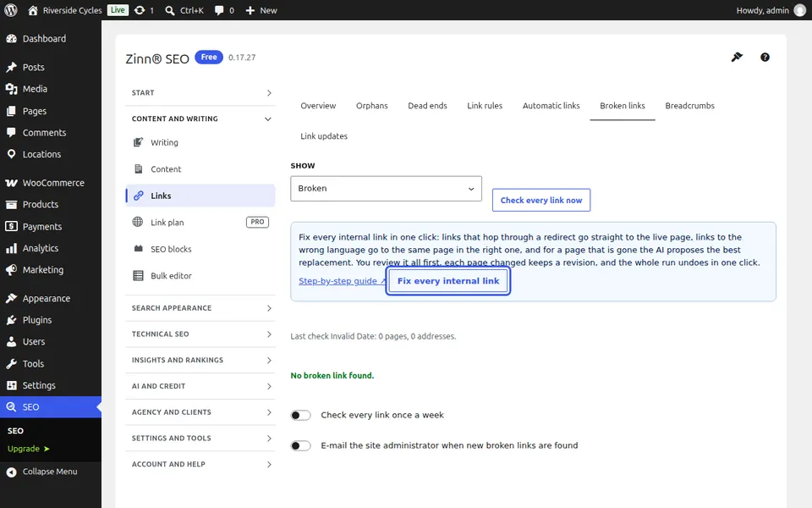Viewport: 812px width, 508px height.
Task: Open the help question mark icon
Action: (x=765, y=58)
